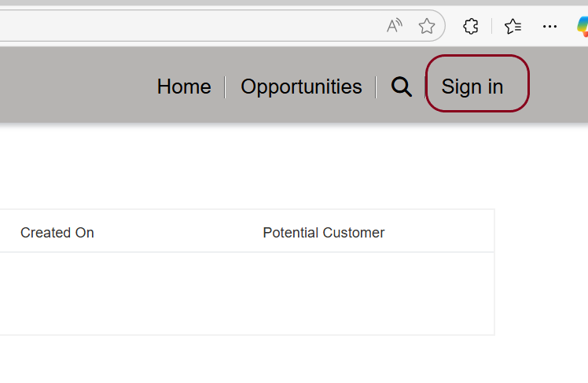Screen dimensions: 588x383
Task: Launch the Copilot icon at browser edge
Action: coord(582,27)
